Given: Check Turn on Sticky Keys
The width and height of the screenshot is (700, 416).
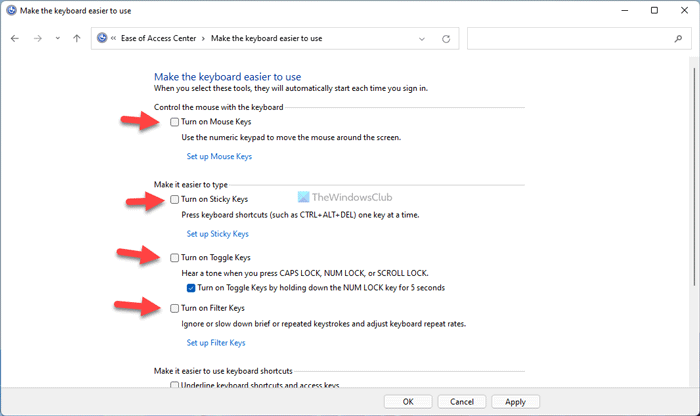Looking at the screenshot, I should tap(175, 200).
